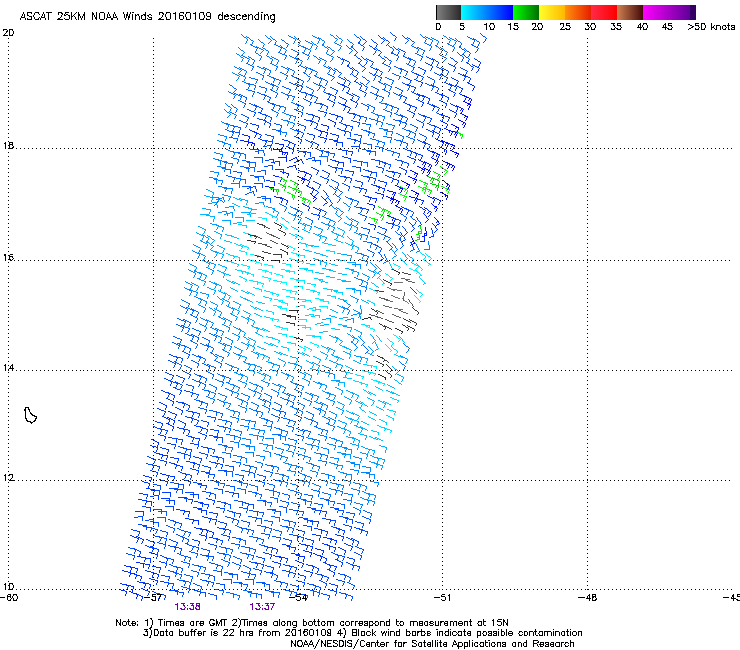
Task: Click longitude label -51
Action: tap(442, 598)
